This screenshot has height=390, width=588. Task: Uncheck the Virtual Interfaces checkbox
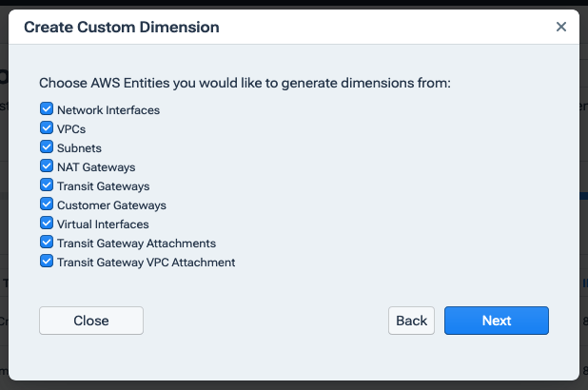[x=47, y=224]
